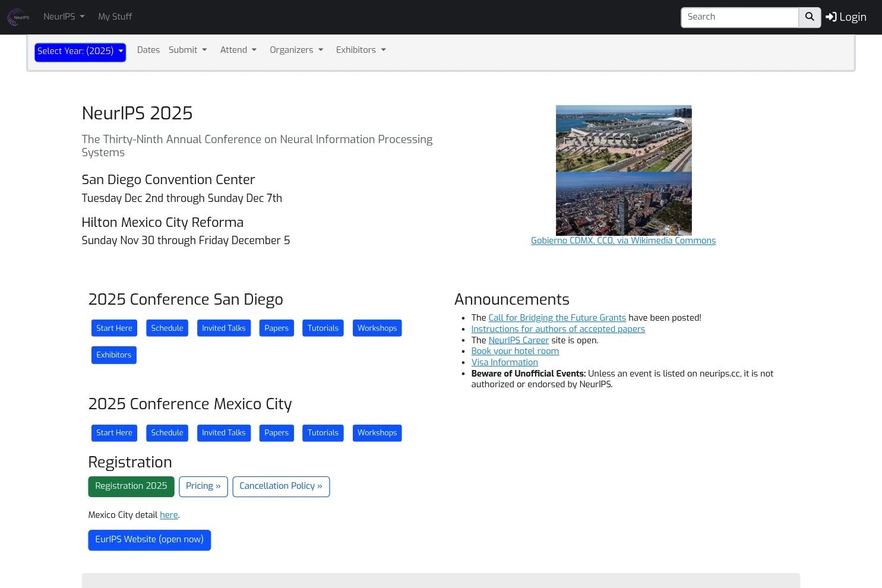The width and height of the screenshot is (882, 588).
Task: Click the 'Beware of Unofficial Events:' text
Action: [x=528, y=374]
